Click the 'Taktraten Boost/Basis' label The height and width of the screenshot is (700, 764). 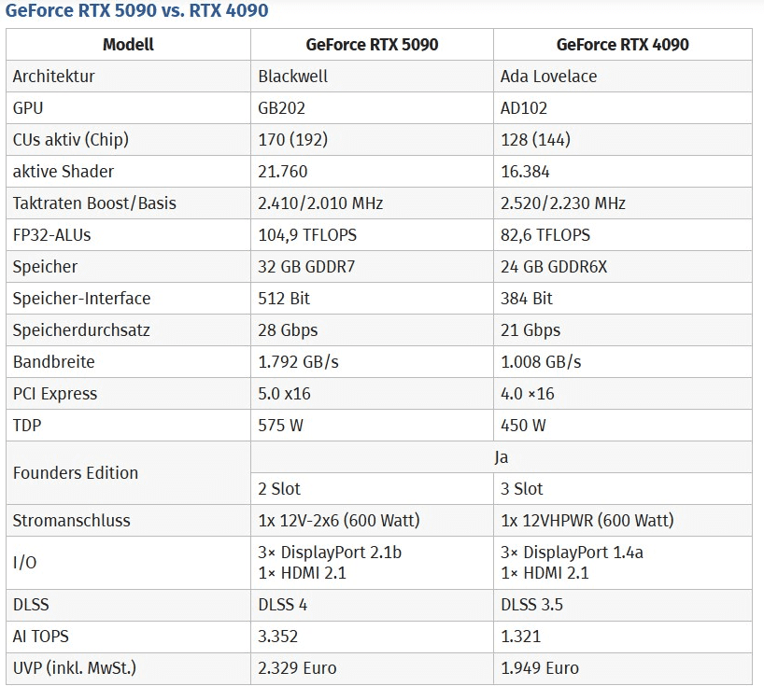(94, 203)
